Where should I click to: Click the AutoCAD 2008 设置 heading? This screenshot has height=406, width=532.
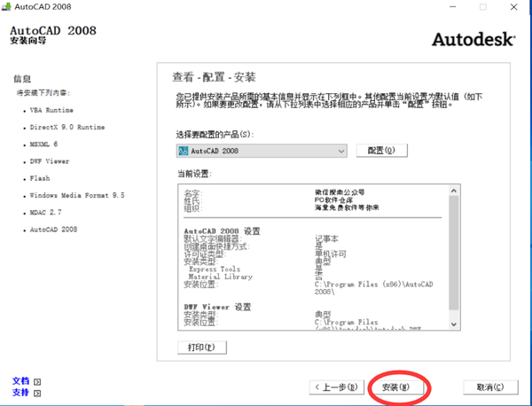click(x=222, y=231)
